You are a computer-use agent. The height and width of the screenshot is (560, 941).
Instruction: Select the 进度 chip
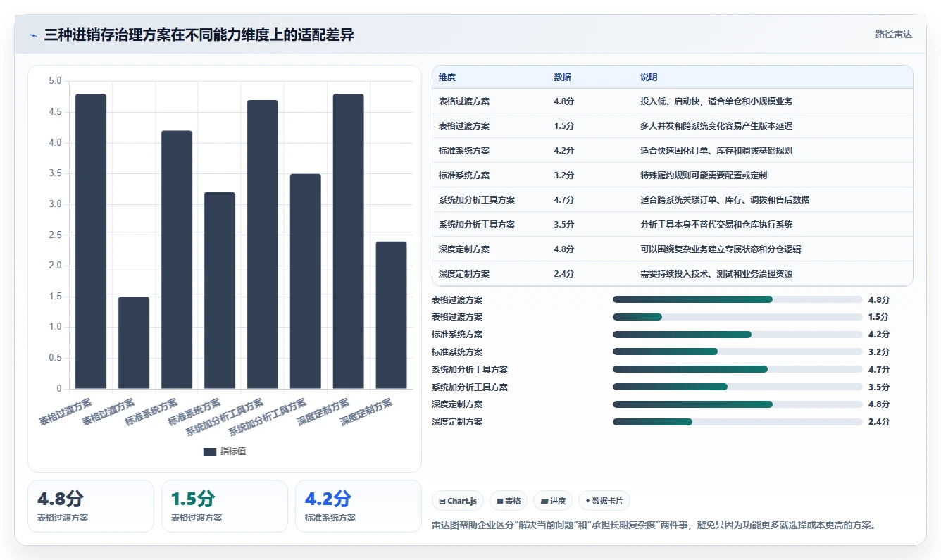click(553, 501)
